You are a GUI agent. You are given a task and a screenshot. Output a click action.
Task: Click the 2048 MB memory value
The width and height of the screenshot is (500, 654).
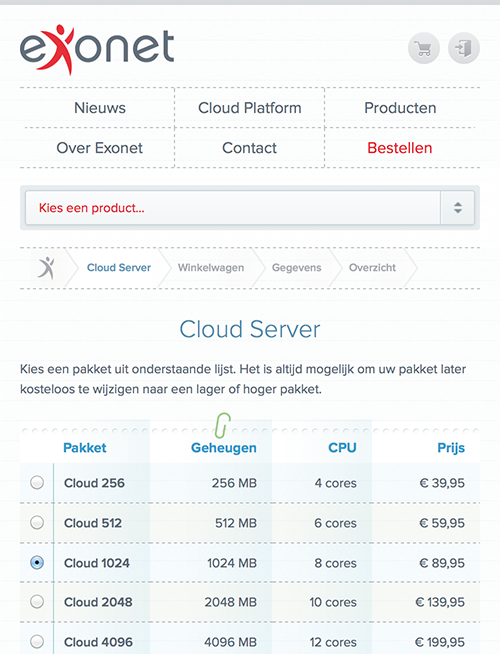coord(231,602)
